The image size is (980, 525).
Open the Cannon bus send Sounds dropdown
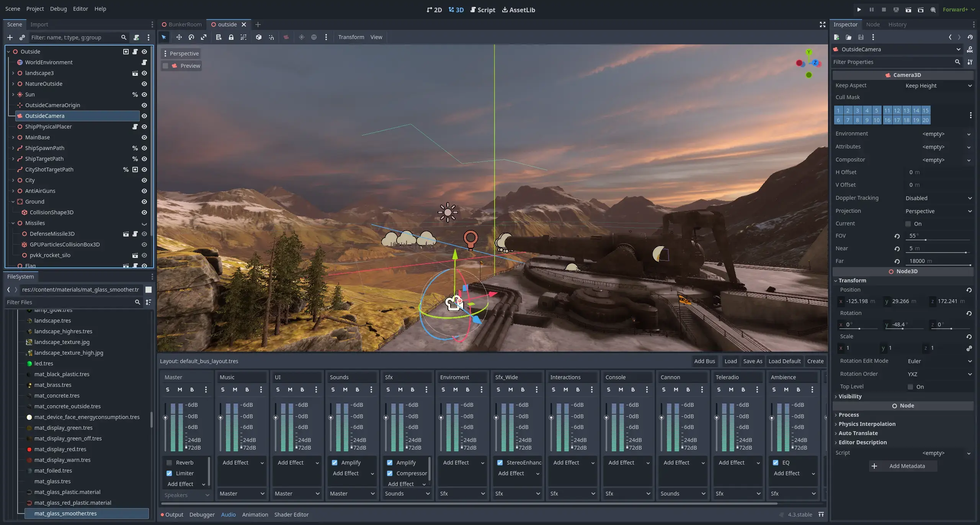(683, 494)
